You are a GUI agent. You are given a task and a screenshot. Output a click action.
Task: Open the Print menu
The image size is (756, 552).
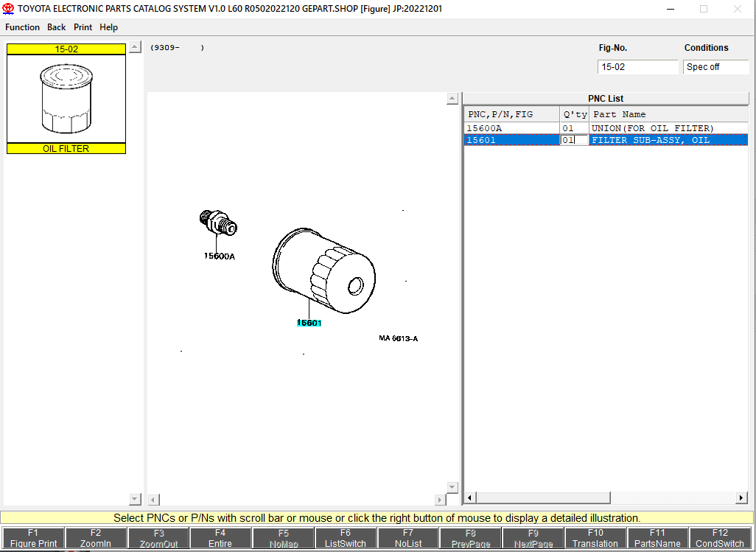[83, 27]
